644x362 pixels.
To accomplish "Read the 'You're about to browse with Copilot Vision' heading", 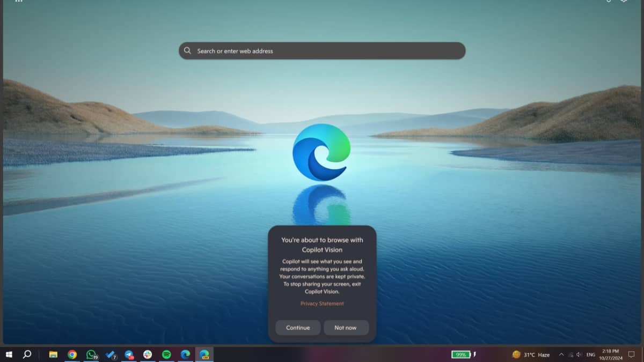I will tap(322, 245).
